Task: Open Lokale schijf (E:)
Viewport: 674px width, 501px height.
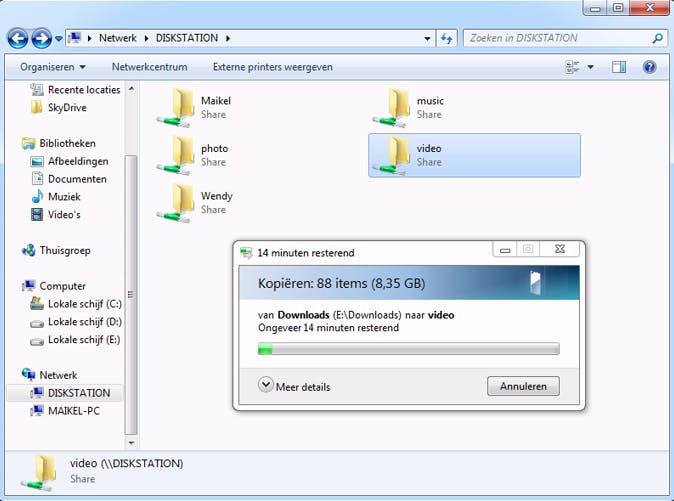Action: (75, 339)
